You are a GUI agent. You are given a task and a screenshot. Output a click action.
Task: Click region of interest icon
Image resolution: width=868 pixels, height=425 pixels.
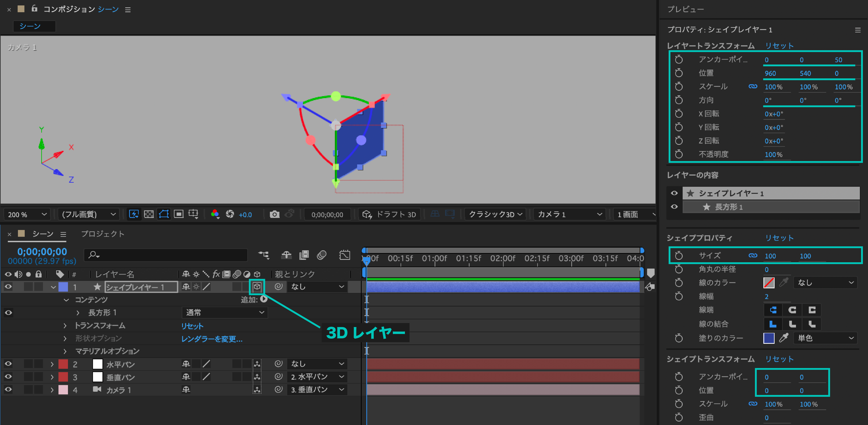coord(179,214)
